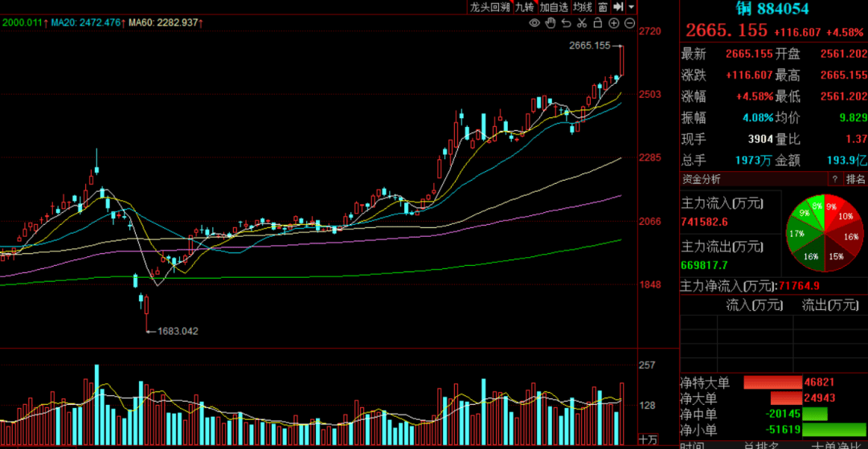Open the toolbar dropdown arrow

(x=631, y=6)
